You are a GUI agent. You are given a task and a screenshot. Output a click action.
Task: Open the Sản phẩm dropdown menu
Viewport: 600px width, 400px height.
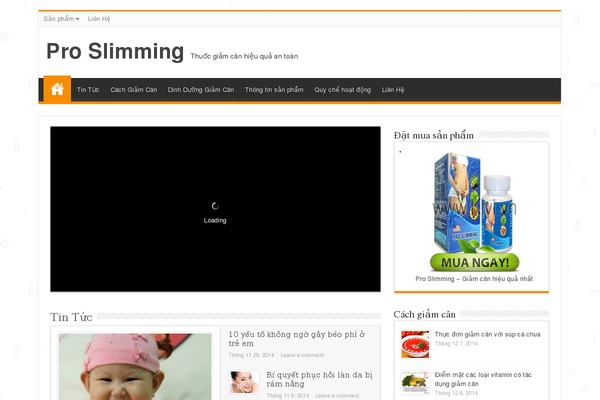point(61,19)
